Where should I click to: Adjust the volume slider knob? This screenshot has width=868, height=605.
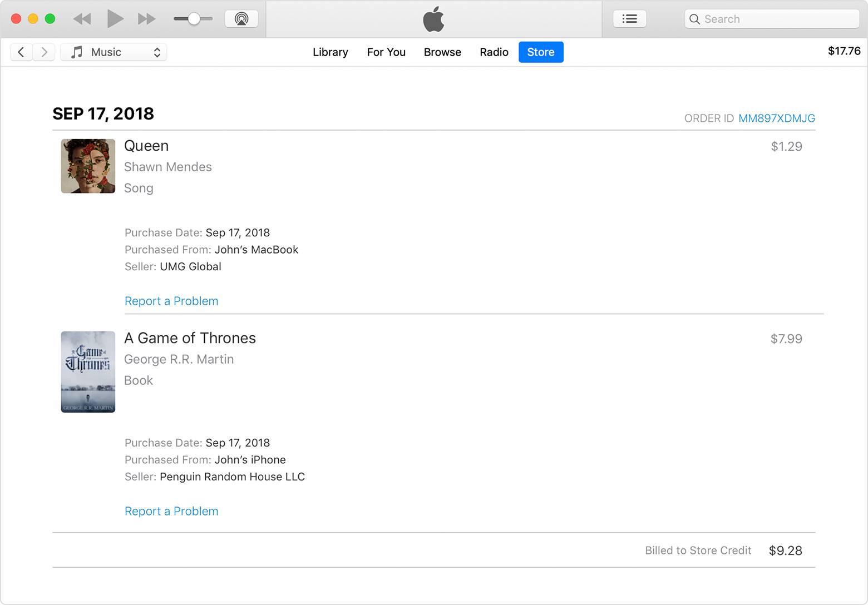[x=194, y=19]
